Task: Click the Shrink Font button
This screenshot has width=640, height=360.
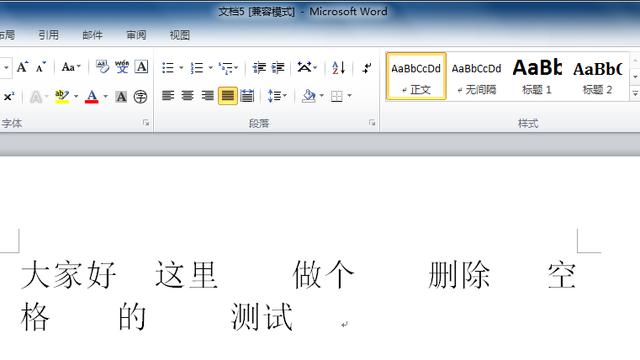Action: point(41,67)
